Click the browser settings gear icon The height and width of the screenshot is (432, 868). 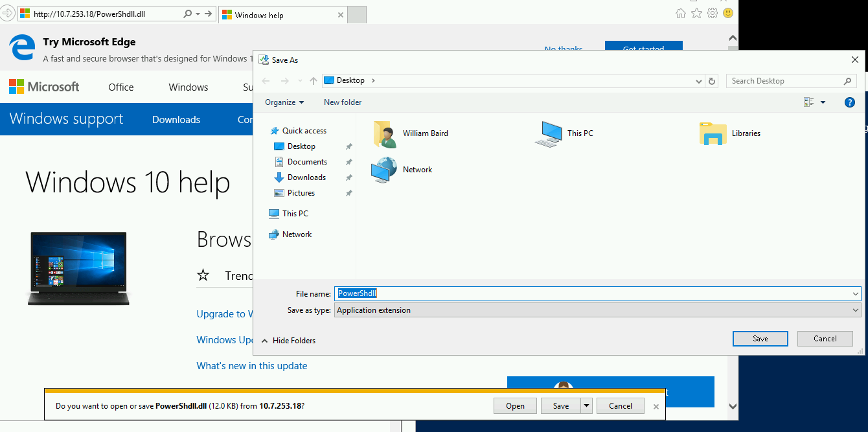[x=713, y=13]
